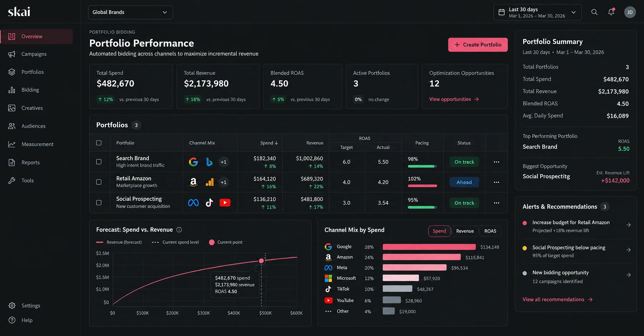Click View all recommendations link
Image resolution: width=644 pixels, height=336 pixels.
point(557,299)
